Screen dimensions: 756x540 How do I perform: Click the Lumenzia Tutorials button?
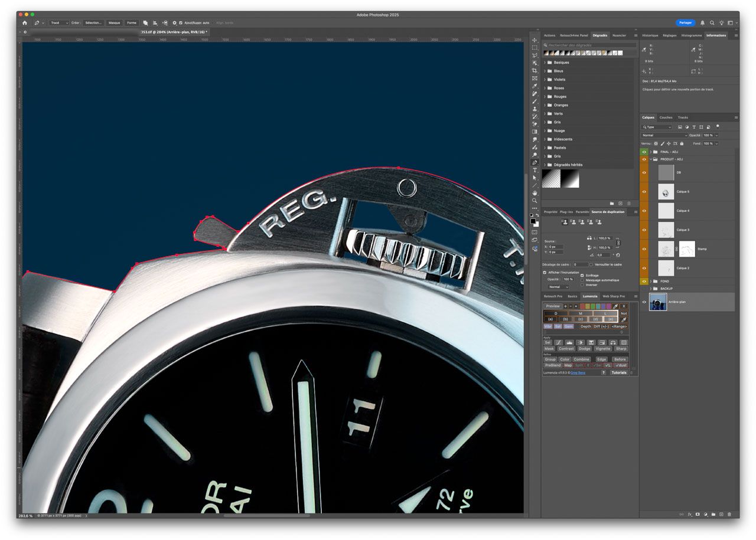[x=618, y=372]
